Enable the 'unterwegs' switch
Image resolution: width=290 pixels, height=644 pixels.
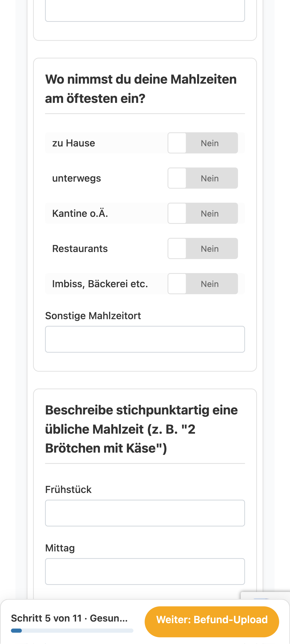(203, 178)
